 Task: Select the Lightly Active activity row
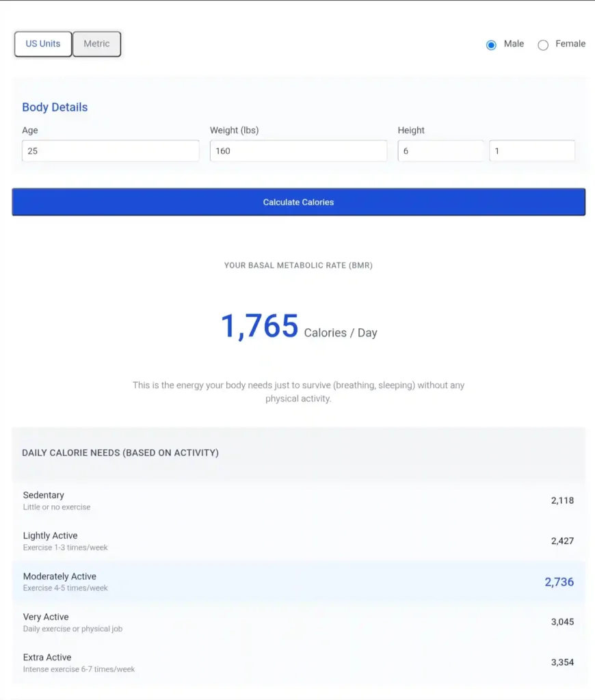[298, 541]
